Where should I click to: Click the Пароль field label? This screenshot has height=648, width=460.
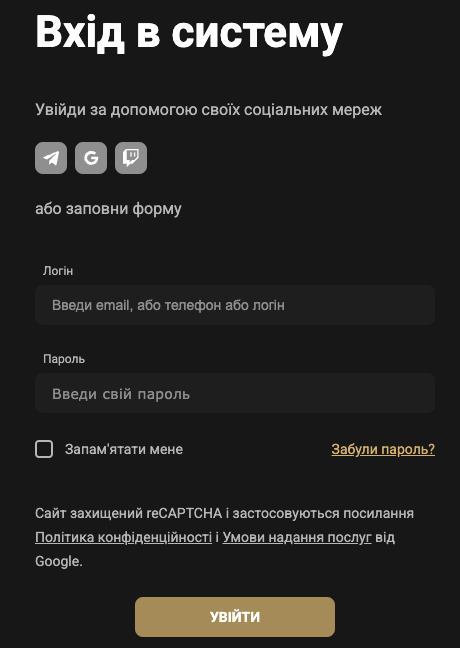click(64, 359)
